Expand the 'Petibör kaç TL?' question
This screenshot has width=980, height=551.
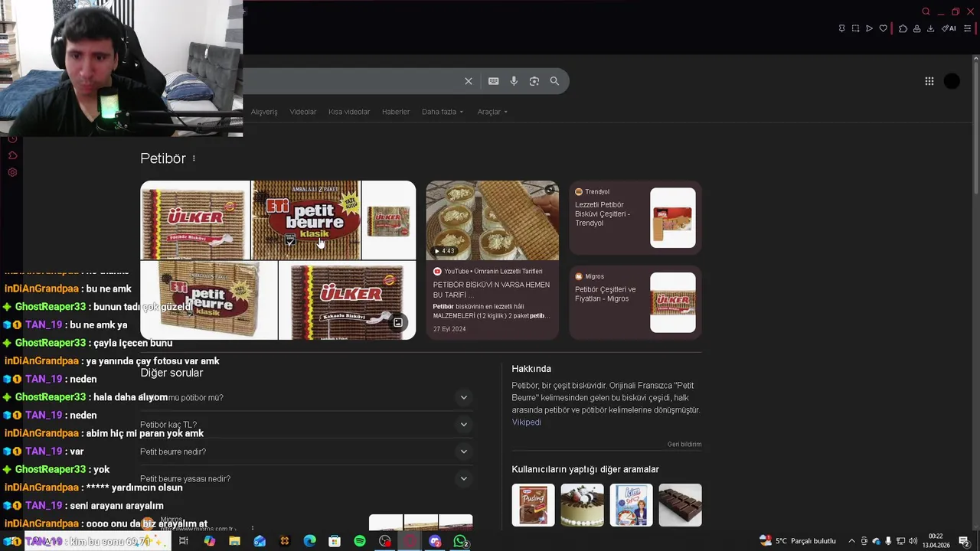point(306,425)
